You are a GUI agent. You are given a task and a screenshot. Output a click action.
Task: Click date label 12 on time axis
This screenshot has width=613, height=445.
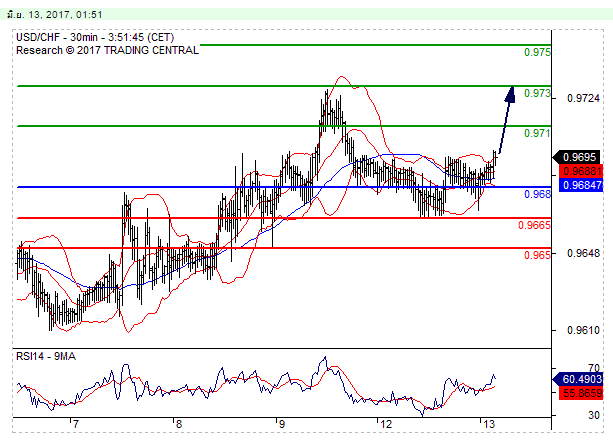pyautogui.click(x=386, y=424)
